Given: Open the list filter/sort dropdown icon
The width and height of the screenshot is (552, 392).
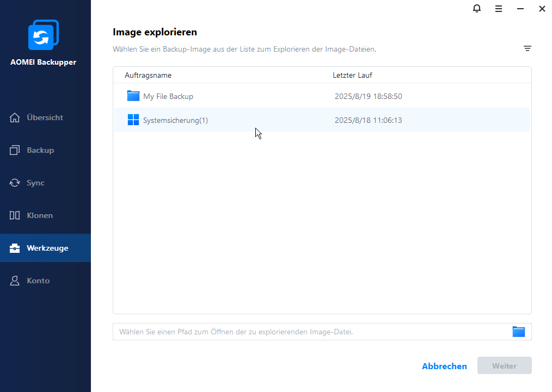Looking at the screenshot, I should click(527, 48).
